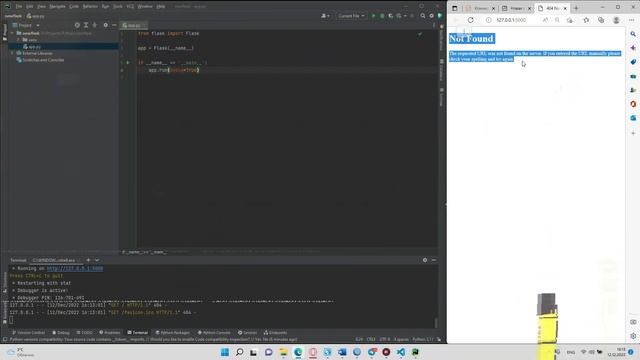Open Windows Start menu on taskbar
Viewport: 640px width, 360px height.
225,352
